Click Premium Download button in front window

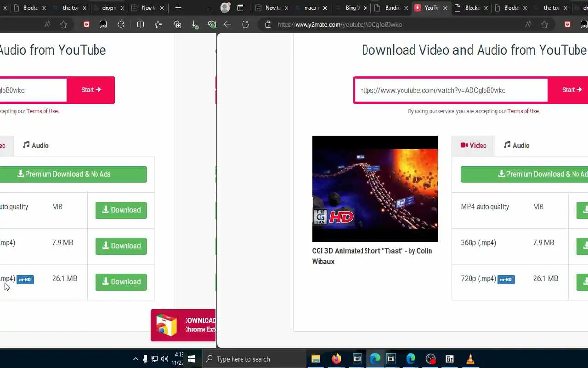pos(524,174)
